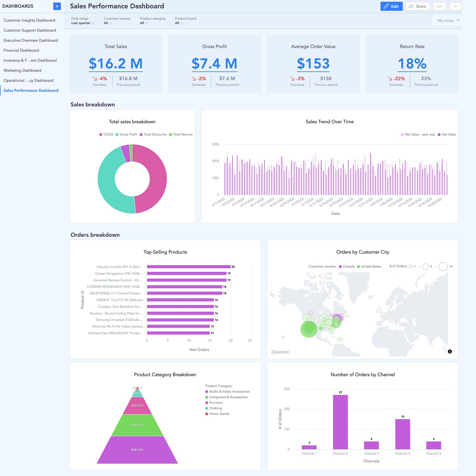Click the embed code icon button
Viewport: 476px width, 476px height.
(x=440, y=6)
